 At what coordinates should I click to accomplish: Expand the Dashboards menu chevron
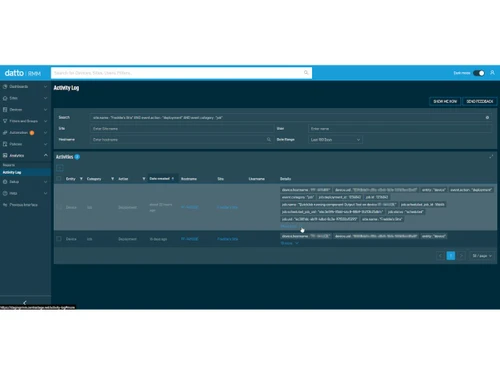coord(45,87)
